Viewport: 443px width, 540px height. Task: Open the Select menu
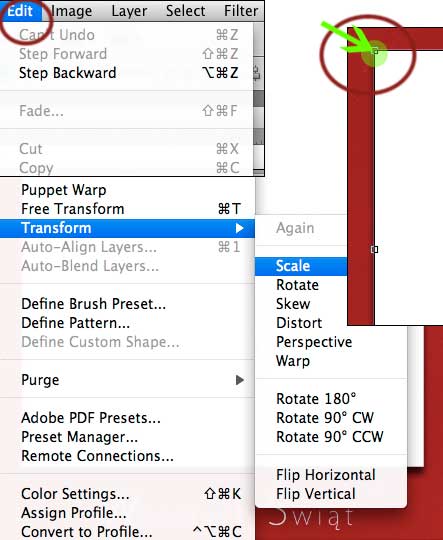tap(185, 11)
